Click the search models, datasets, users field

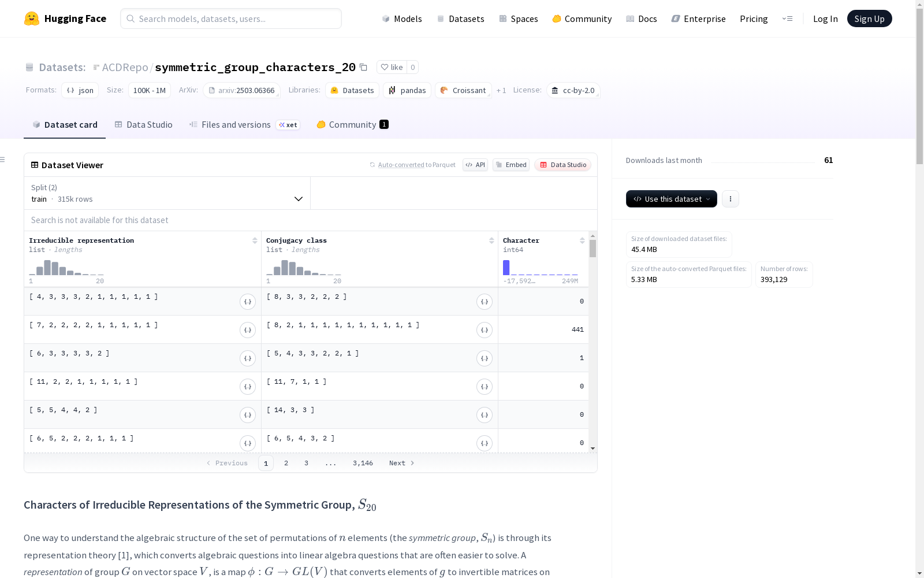(231, 18)
